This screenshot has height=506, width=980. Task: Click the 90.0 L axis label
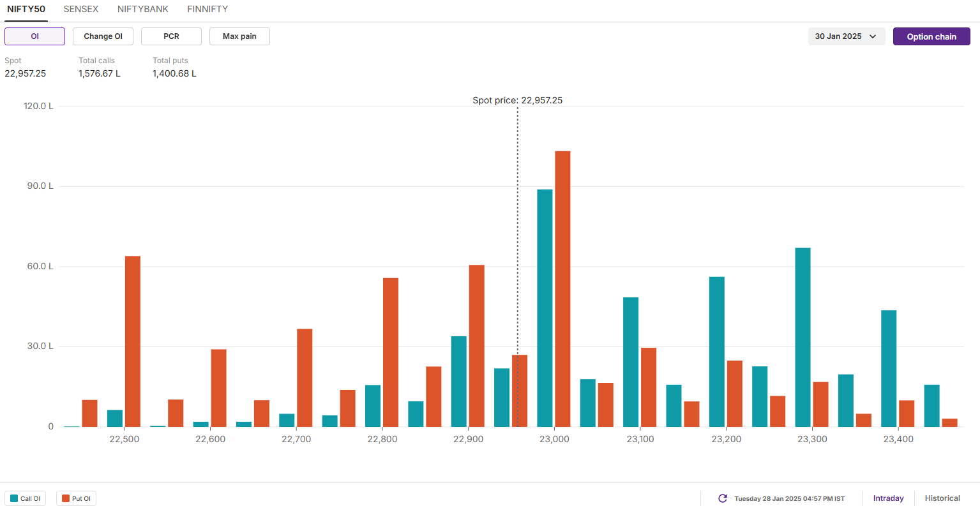[x=40, y=186]
